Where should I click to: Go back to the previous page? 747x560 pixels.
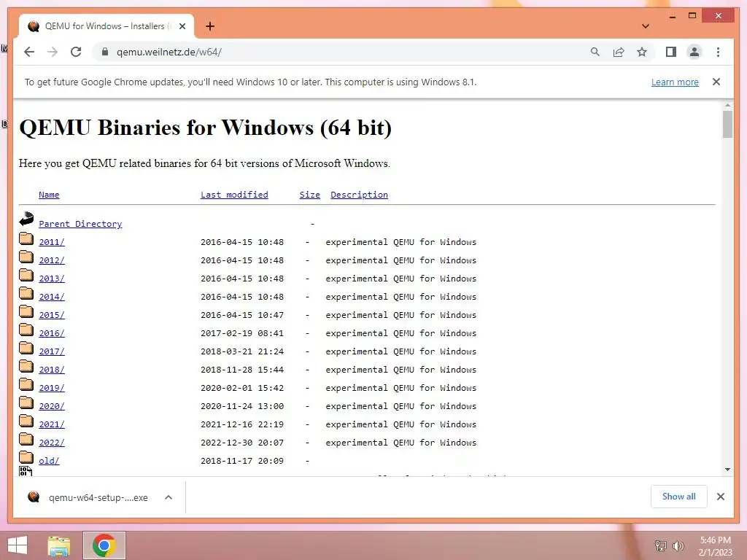[29, 52]
